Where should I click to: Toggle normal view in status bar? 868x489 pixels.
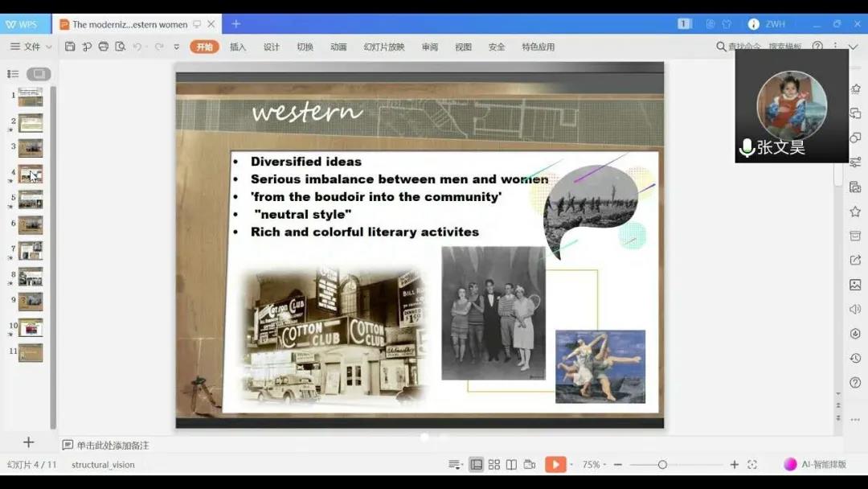pos(477,464)
